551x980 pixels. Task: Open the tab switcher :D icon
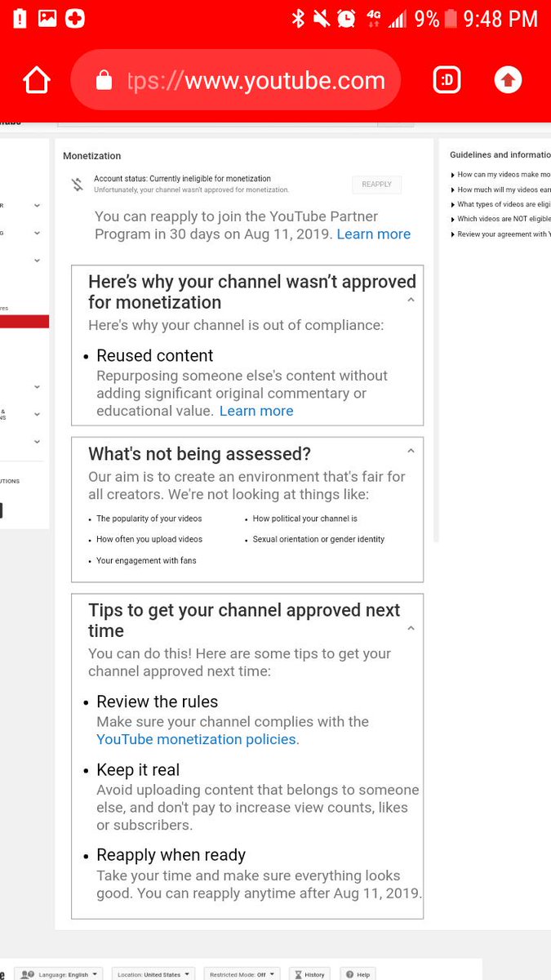click(x=447, y=80)
